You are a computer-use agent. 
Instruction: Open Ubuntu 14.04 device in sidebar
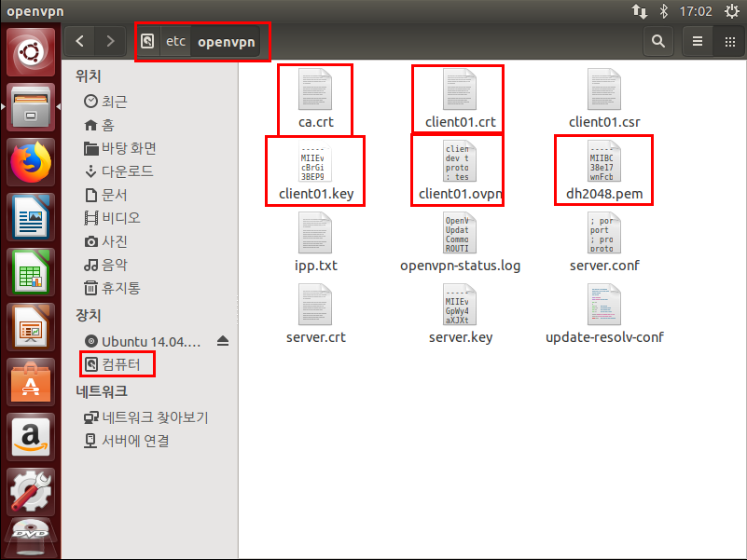[142, 341]
